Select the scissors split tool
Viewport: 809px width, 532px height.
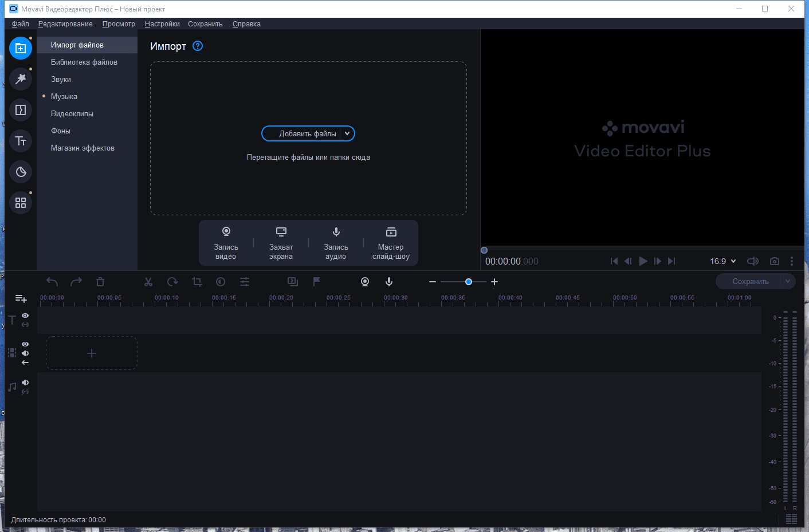148,282
